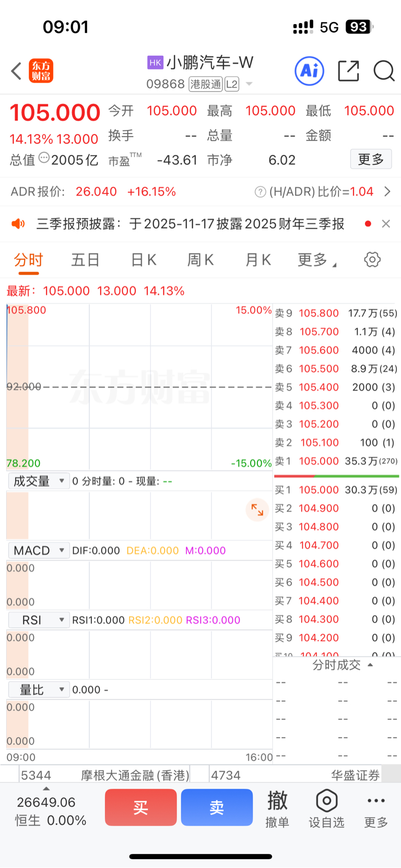Tap 卖9 105.800 order row

point(336,313)
